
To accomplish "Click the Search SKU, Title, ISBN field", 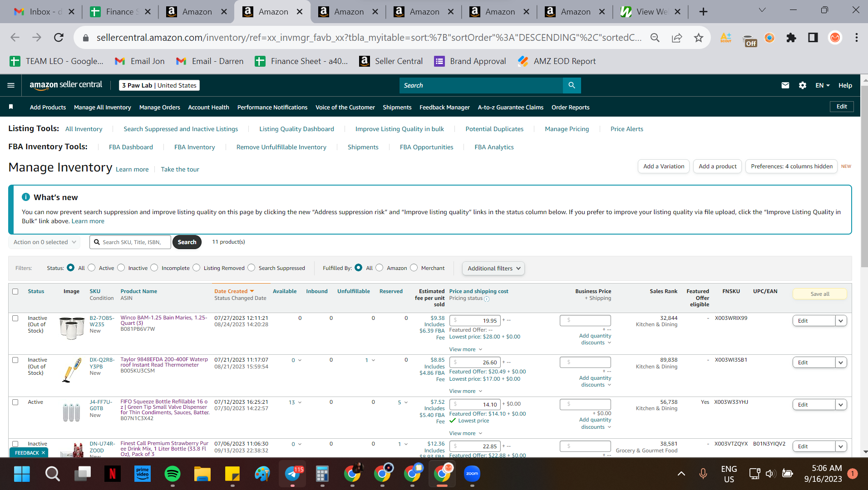I will click(130, 242).
